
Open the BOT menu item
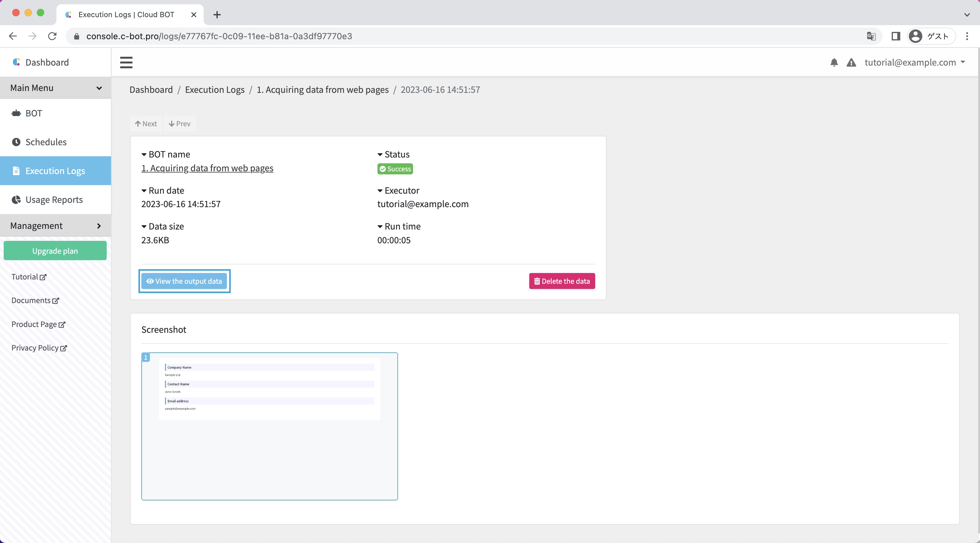33,113
